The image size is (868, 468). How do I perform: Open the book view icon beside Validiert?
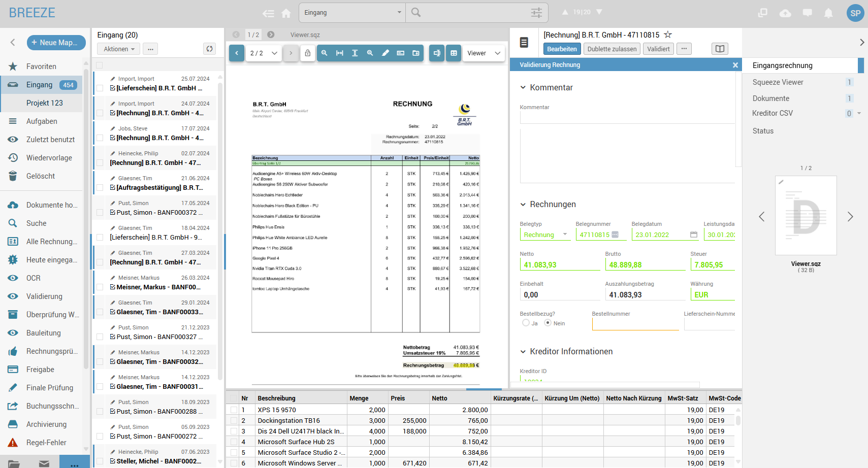click(720, 49)
